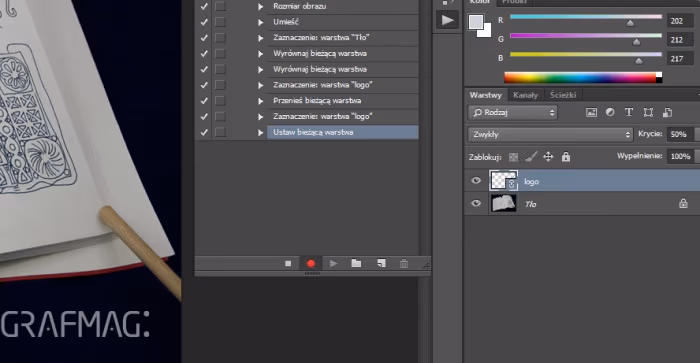Hide the logo layer
Screen dimensions: 700x363
pos(476,180)
